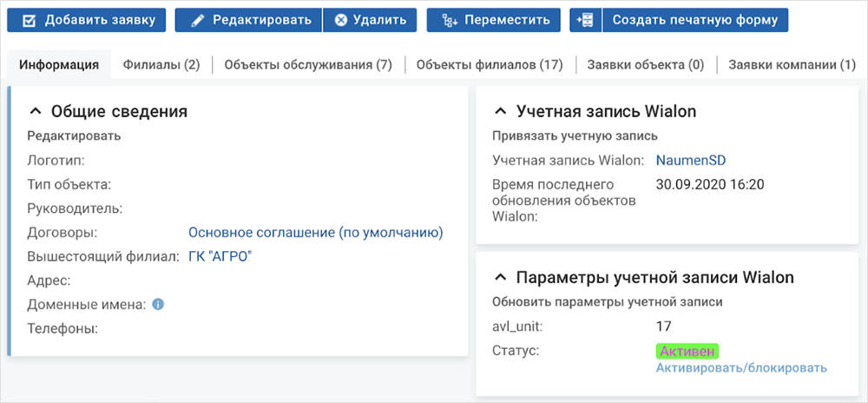
Task: Click Редактировать link under Общие сведения
Action: tap(74, 135)
